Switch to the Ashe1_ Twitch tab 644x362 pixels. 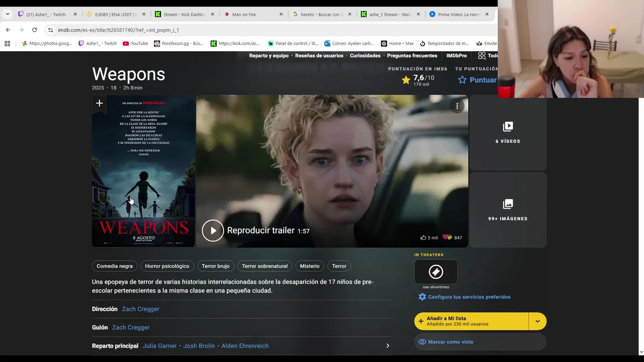click(x=46, y=15)
